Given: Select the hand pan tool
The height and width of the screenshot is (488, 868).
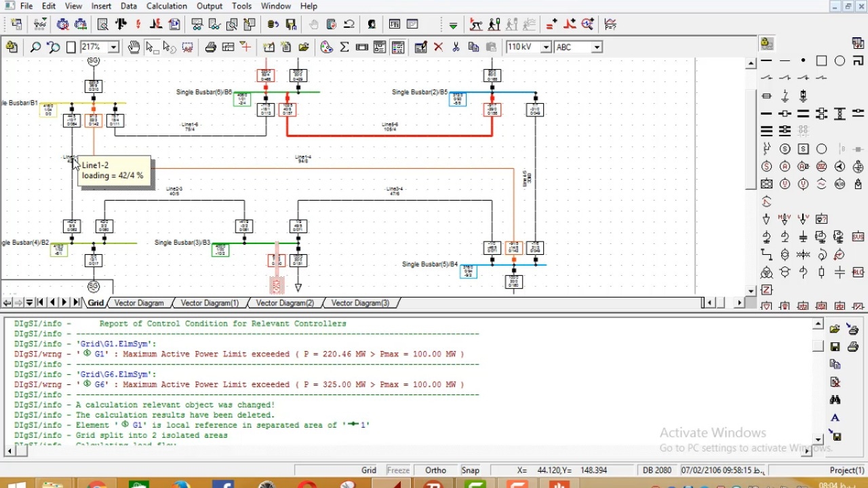Looking at the screenshot, I should (134, 47).
